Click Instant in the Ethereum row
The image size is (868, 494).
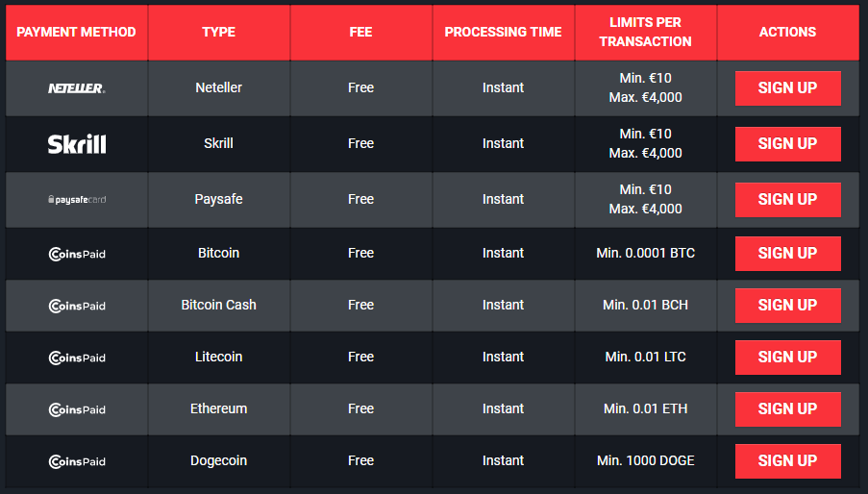(x=503, y=409)
